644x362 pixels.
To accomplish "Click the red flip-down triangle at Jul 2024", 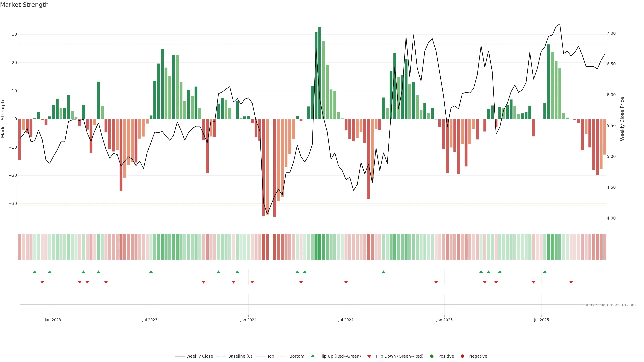I will click(x=346, y=282).
